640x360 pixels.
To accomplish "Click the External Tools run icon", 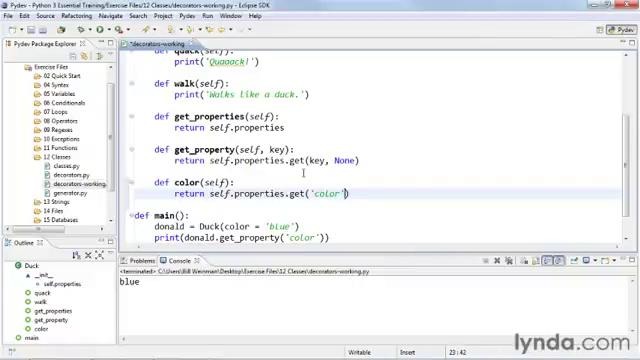I will pos(119,30).
